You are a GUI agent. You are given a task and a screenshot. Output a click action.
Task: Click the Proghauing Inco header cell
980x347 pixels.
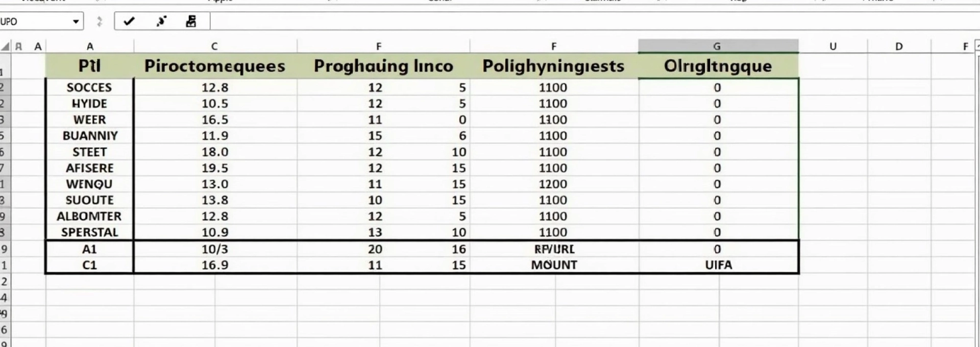pos(383,66)
